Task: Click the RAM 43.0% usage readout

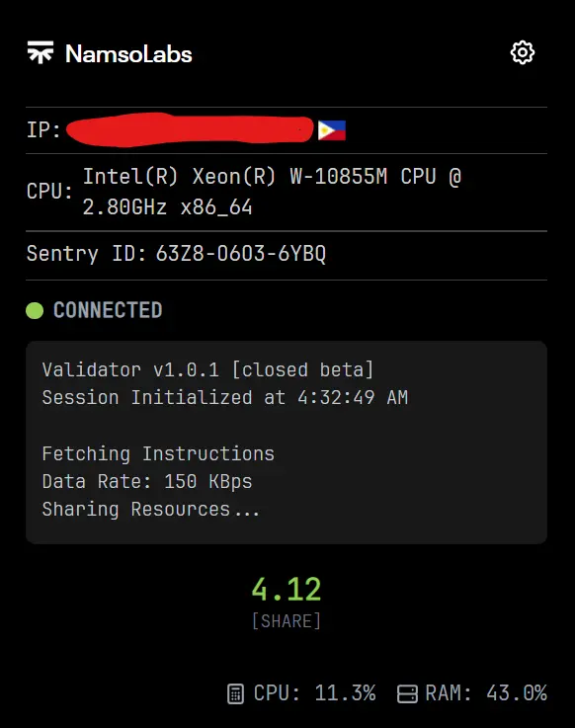Action: [486, 693]
